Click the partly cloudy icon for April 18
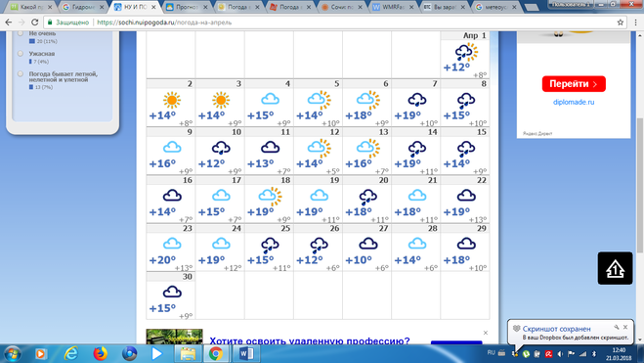Viewport: 644px width, 363px height. pos(270,197)
